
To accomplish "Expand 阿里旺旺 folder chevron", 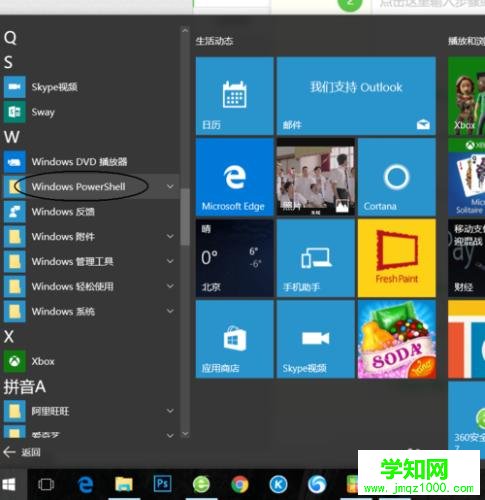I will 170,411.
